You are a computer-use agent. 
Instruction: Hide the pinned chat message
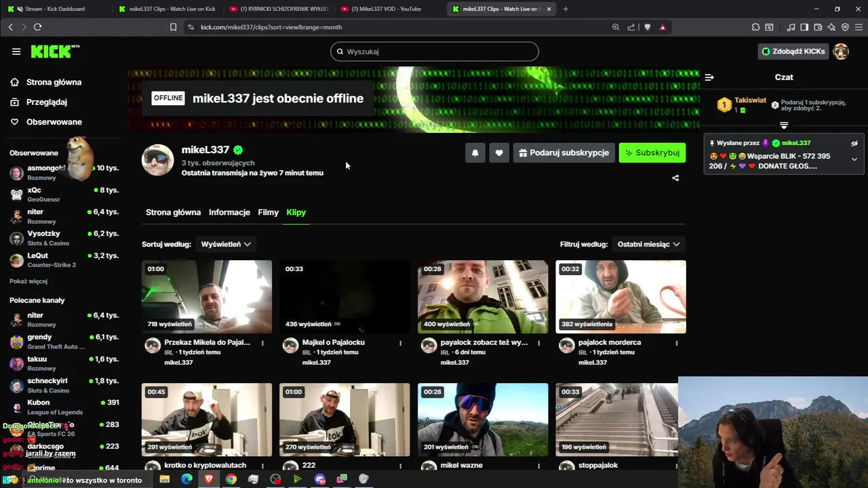(x=854, y=144)
